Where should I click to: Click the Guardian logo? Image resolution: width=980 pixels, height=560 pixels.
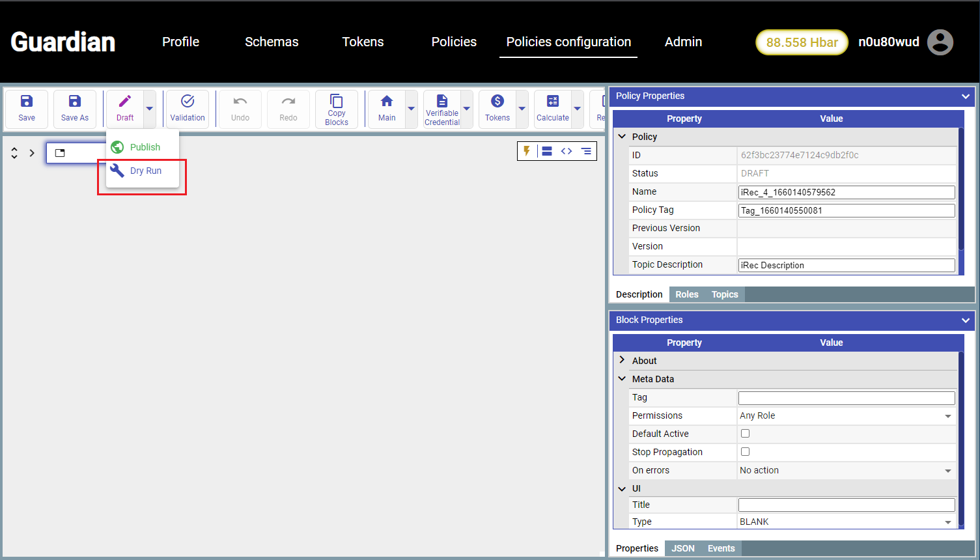coord(63,42)
